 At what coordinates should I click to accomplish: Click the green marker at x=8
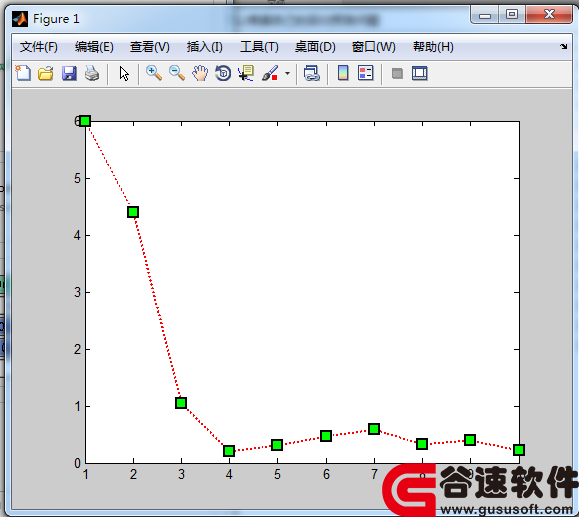coord(422,444)
